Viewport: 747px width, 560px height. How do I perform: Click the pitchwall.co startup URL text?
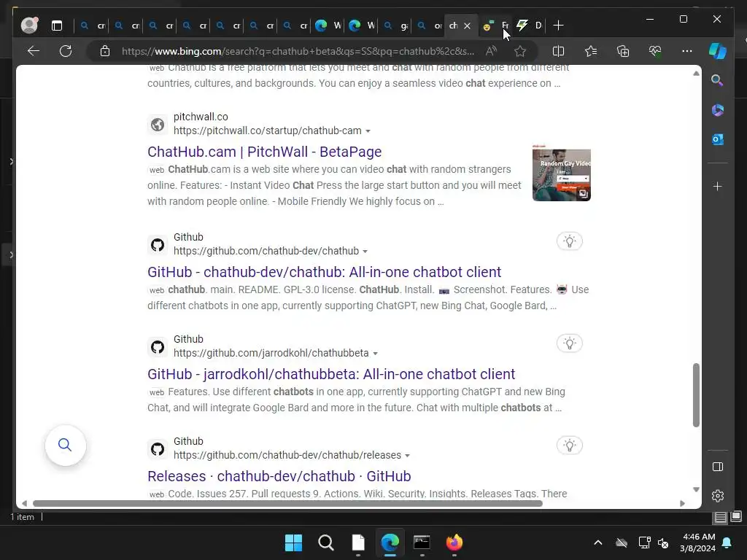coord(267,131)
